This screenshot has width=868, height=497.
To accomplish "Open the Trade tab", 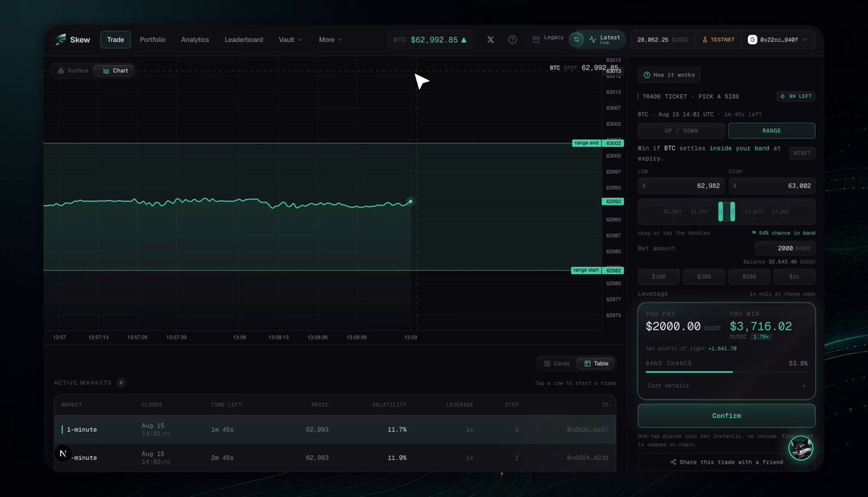I will [116, 40].
